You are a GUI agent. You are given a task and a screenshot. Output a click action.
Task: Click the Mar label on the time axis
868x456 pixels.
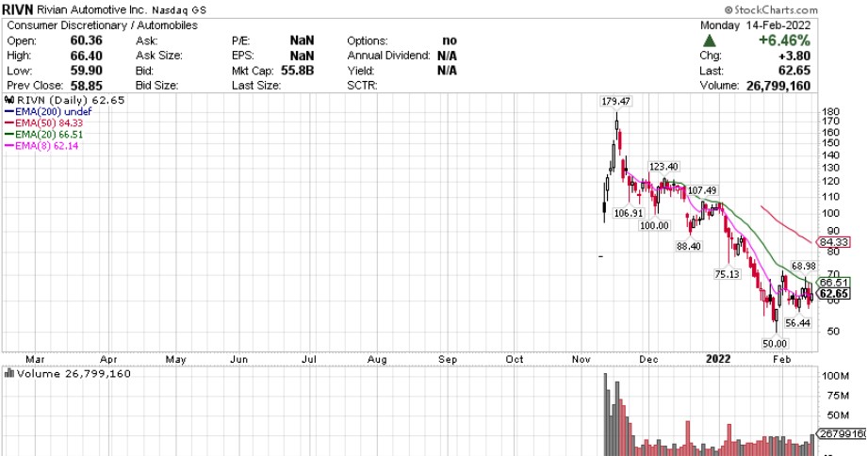point(36,359)
